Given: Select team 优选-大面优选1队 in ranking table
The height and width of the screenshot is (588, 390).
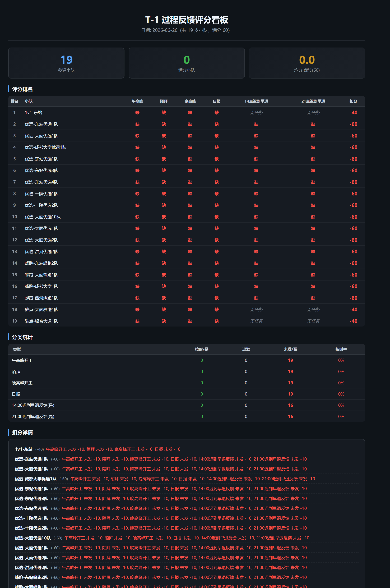Looking at the screenshot, I should [41, 228].
